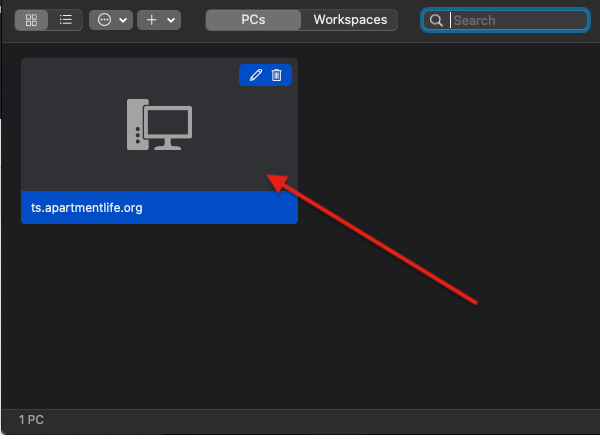Edit the ts.apartmentlife.org PC with pencil icon
The width and height of the screenshot is (600, 435).
tap(256, 75)
